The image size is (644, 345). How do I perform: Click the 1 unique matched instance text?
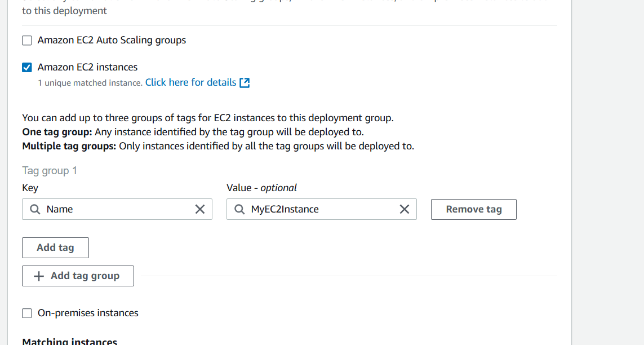(90, 83)
